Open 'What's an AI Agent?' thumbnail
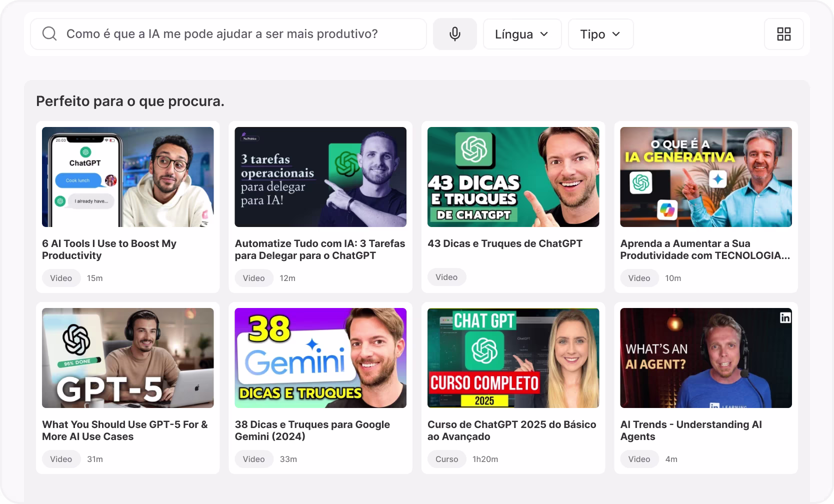834x504 pixels. tap(706, 358)
